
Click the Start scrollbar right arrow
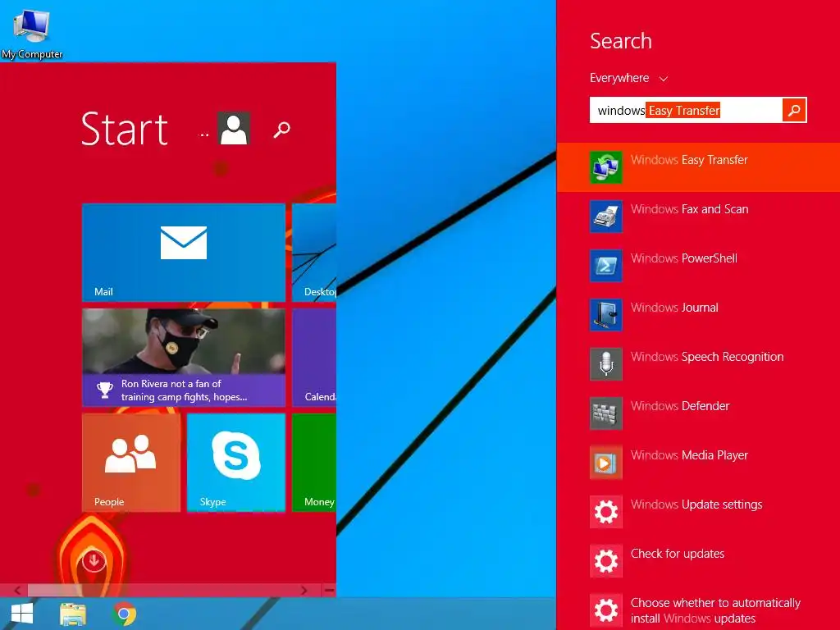coord(304,591)
